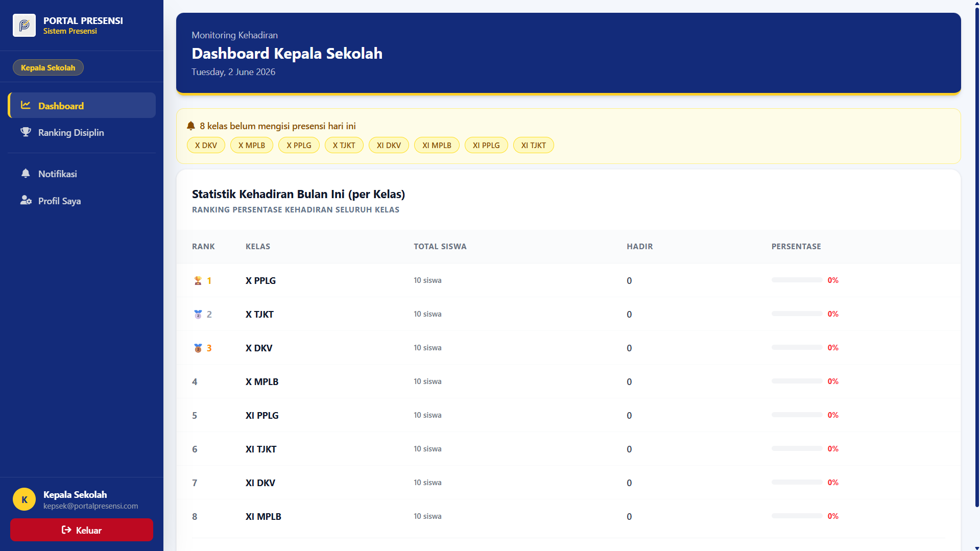This screenshot has width=980, height=551.
Task: Click the X PPLG row progress bar
Action: 797,280
